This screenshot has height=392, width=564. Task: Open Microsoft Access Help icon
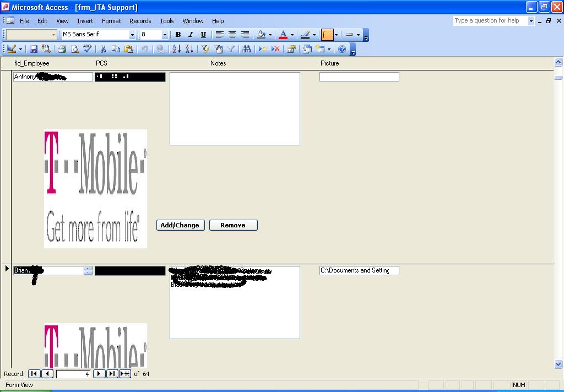[342, 49]
